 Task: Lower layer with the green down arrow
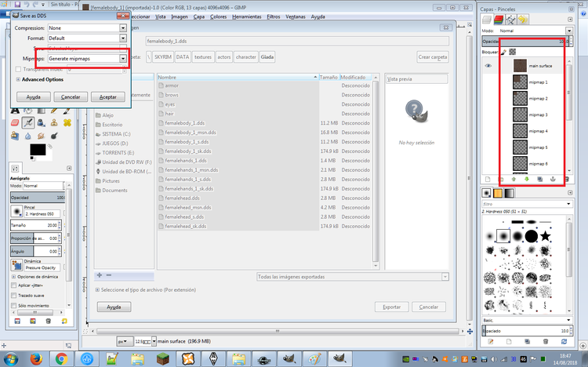[x=527, y=180]
